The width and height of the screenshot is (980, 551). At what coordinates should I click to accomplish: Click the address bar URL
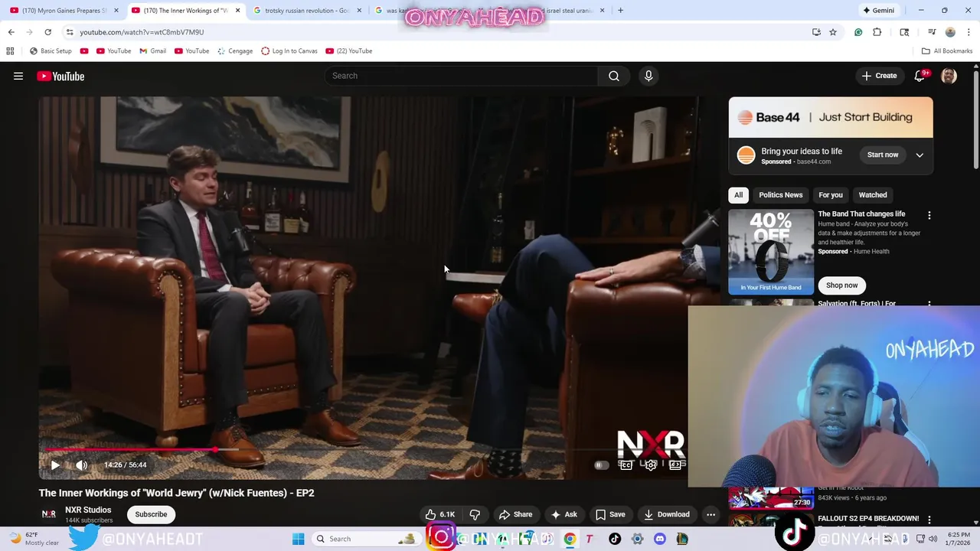tap(142, 32)
